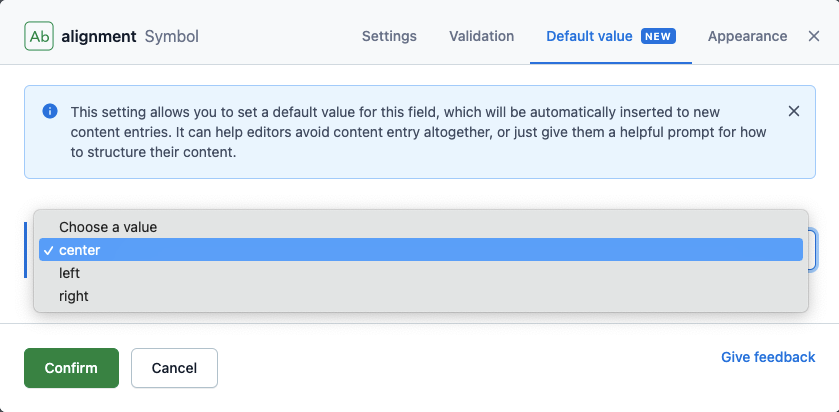The image size is (839, 412).
Task: Close the alignment field dialog
Action: (814, 36)
